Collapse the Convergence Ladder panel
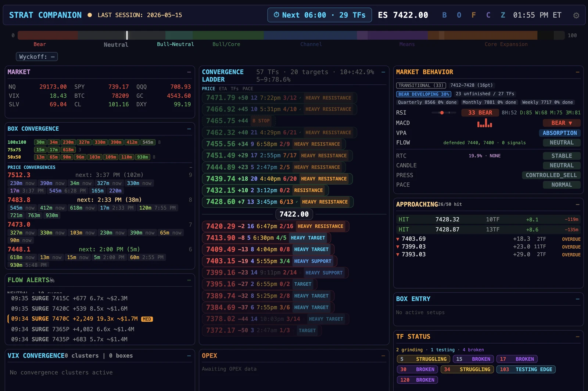This screenshot has width=588, height=391. click(383, 72)
